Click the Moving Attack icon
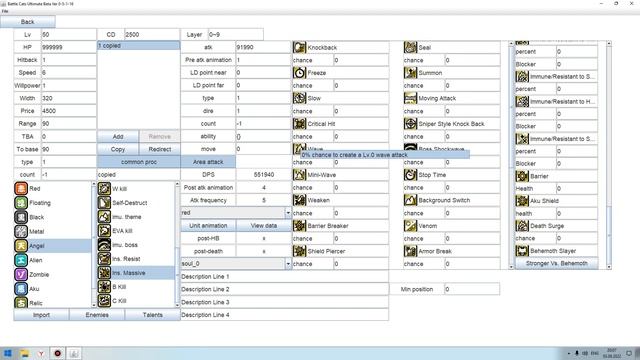Image resolution: width=640 pixels, height=360 pixels. 410,98
